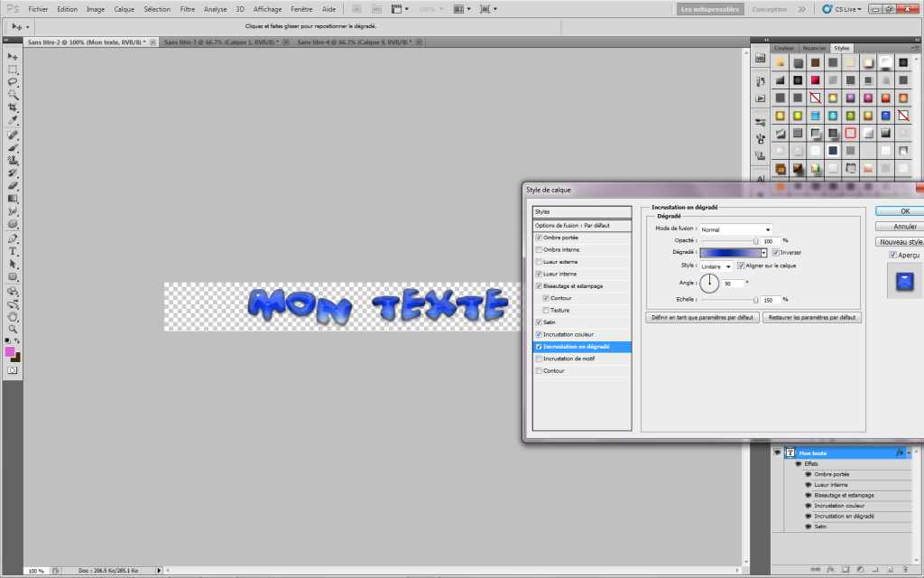Screen dimensions: 924x578
Task: Hide the Satin effect in layers panel
Action: (808, 527)
